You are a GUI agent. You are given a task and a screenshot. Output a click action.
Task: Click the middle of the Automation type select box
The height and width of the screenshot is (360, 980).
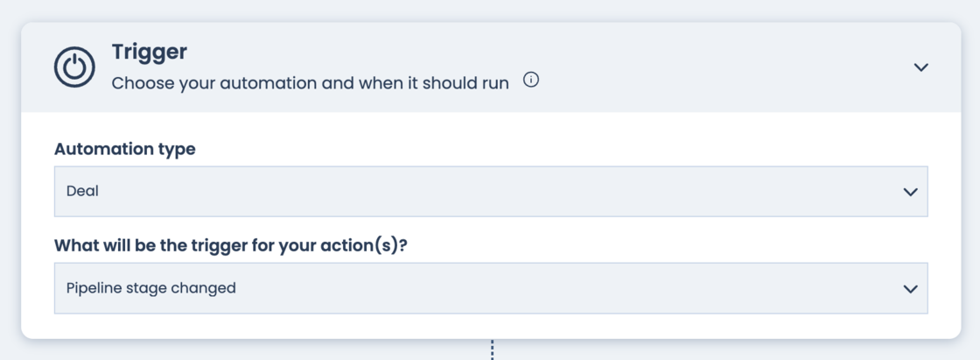490,191
